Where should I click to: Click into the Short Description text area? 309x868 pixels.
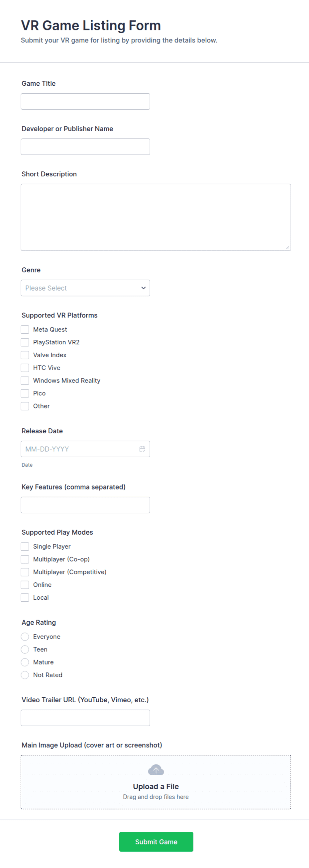pyautogui.click(x=156, y=217)
